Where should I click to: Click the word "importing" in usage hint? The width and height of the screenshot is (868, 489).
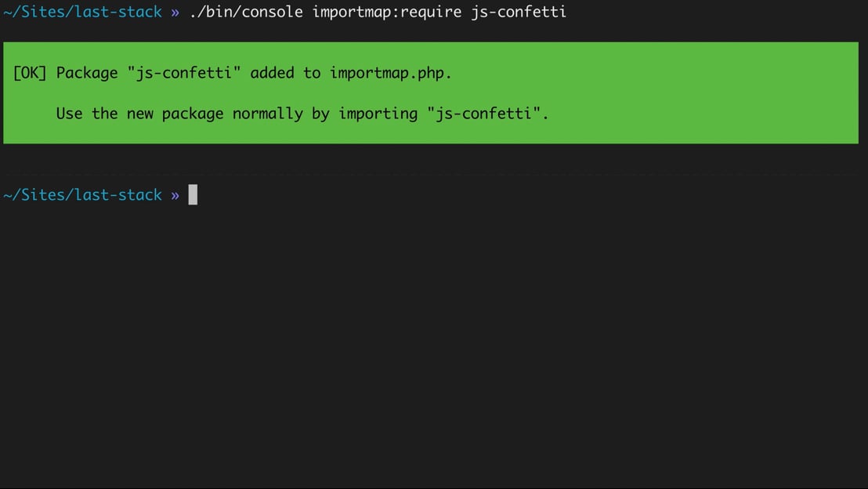click(x=378, y=114)
